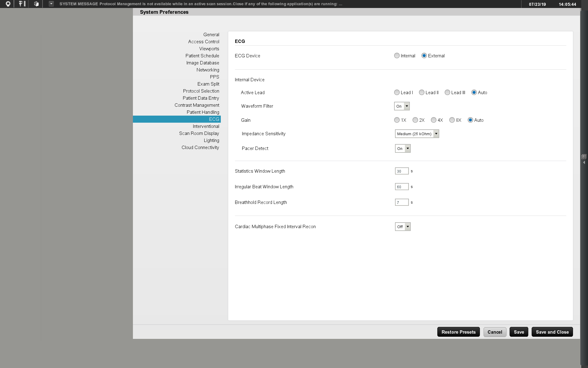Click the Restore Presets button
This screenshot has width=588, height=368.
coord(458,332)
